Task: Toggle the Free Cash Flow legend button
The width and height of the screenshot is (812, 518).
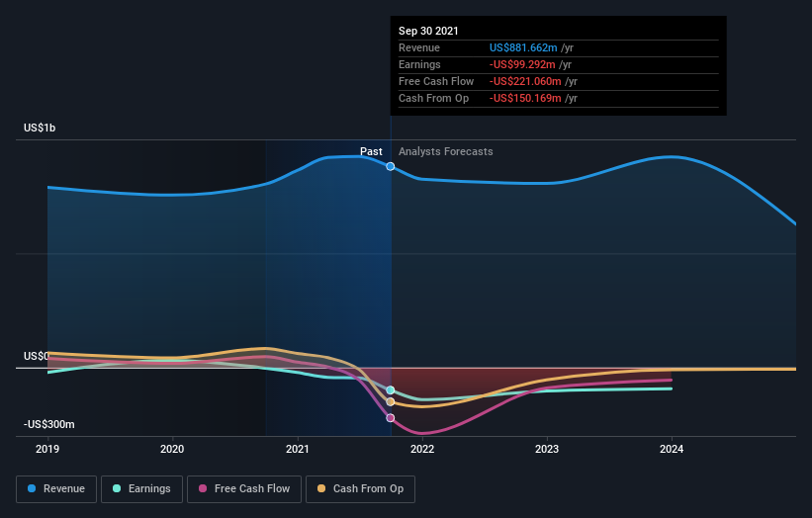Action: point(244,489)
